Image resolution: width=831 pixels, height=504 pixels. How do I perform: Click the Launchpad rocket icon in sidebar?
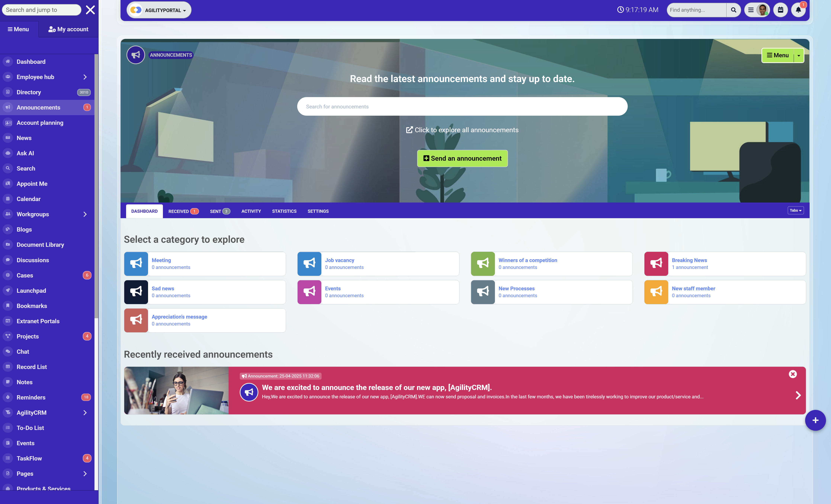(x=8, y=291)
